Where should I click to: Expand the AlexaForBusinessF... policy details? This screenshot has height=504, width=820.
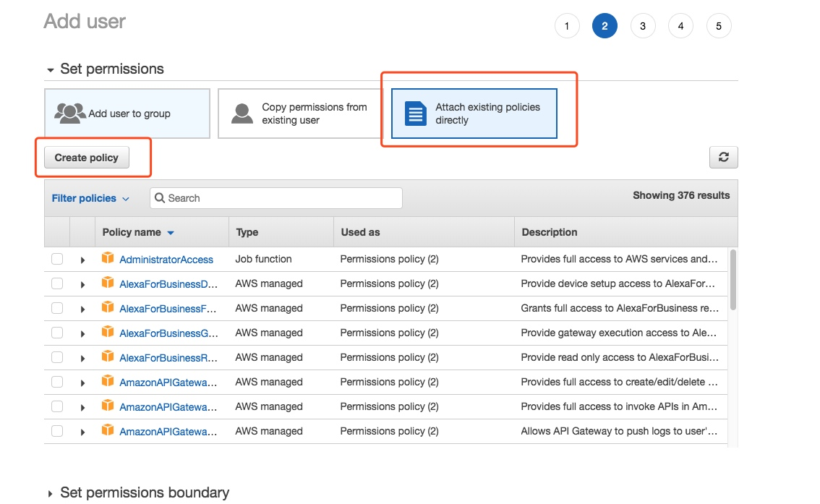tap(82, 309)
